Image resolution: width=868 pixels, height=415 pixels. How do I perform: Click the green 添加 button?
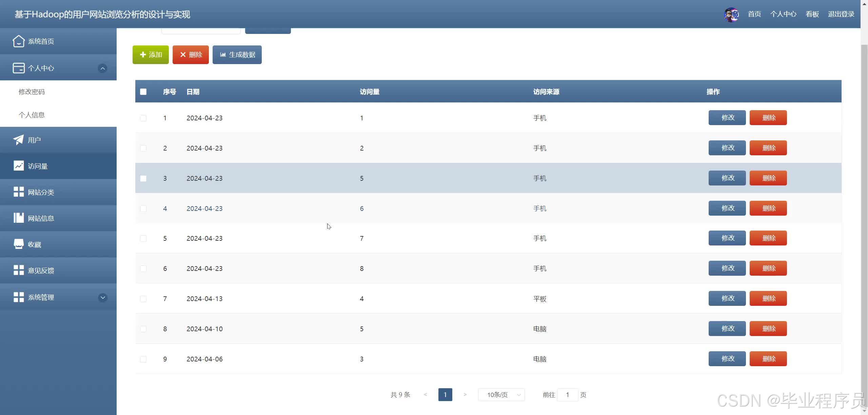tap(151, 55)
